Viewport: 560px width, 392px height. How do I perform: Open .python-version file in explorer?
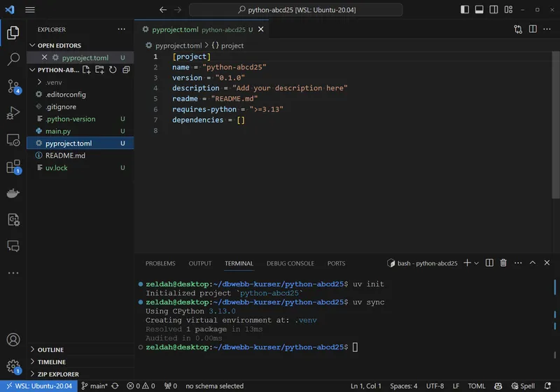80,119
